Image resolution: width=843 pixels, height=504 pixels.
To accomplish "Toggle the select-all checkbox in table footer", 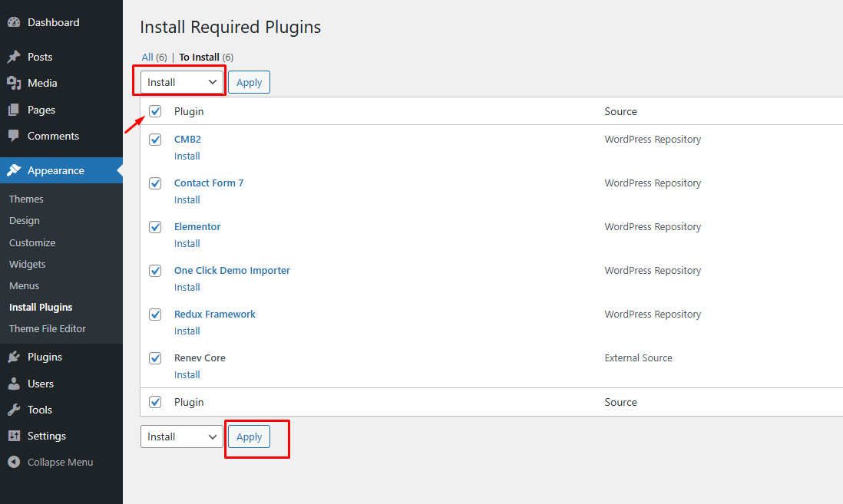I will [x=155, y=402].
